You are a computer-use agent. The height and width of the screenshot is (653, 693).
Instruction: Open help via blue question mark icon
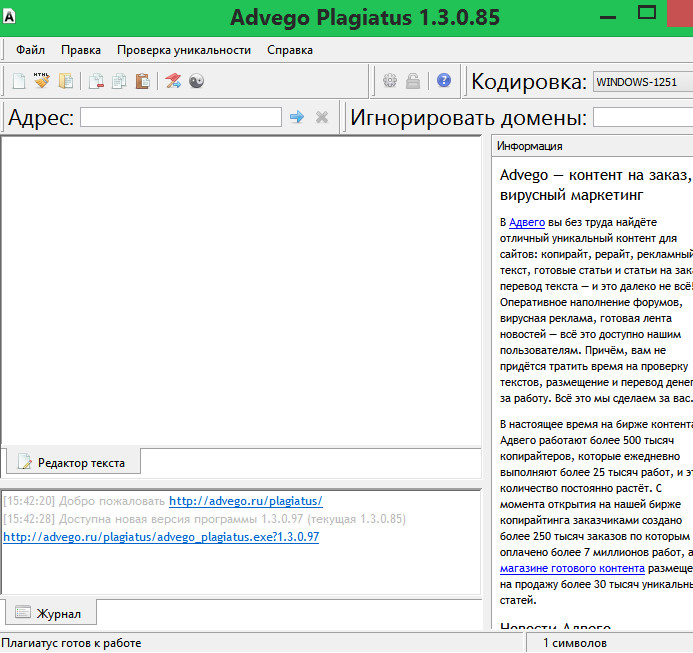[444, 80]
